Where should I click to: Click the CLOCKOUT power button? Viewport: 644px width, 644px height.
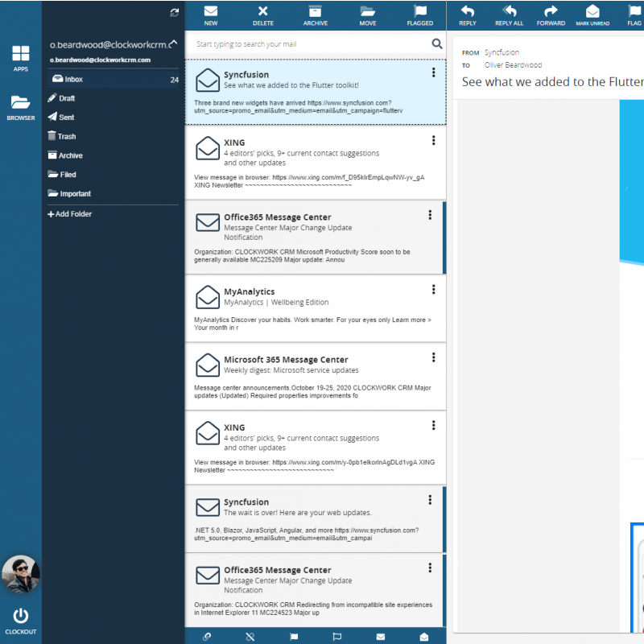pos(21,621)
